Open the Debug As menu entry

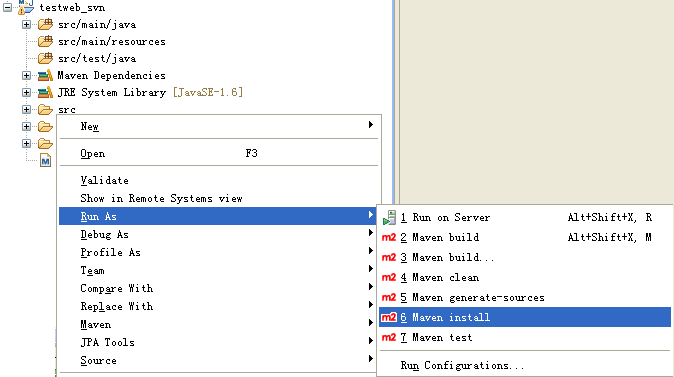pyautogui.click(x=219, y=234)
